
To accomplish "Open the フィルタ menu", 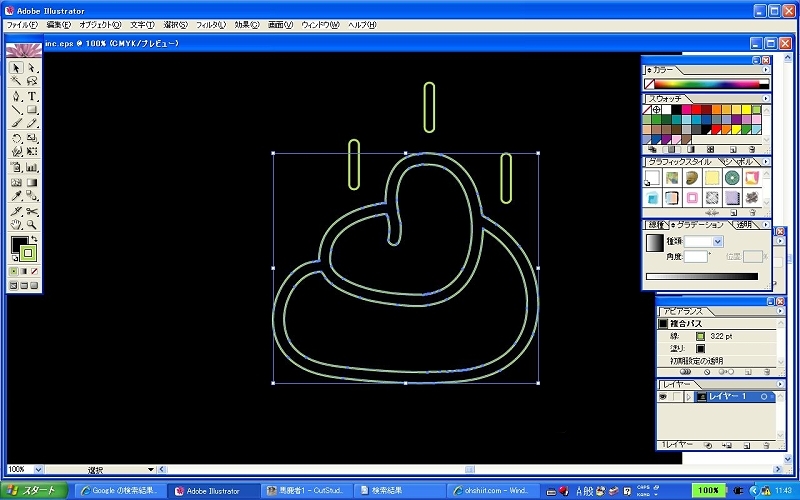I will click(210, 24).
